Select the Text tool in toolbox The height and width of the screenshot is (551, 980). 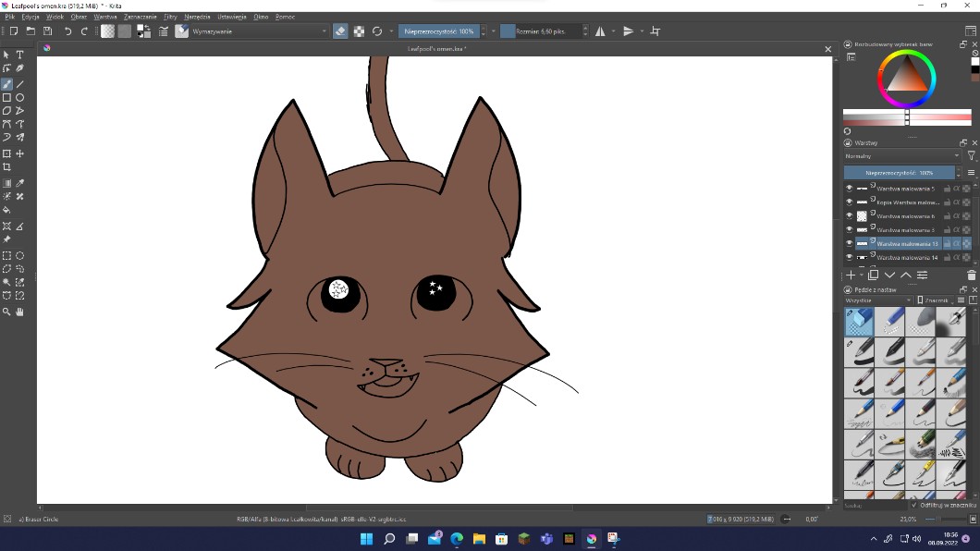(x=19, y=55)
